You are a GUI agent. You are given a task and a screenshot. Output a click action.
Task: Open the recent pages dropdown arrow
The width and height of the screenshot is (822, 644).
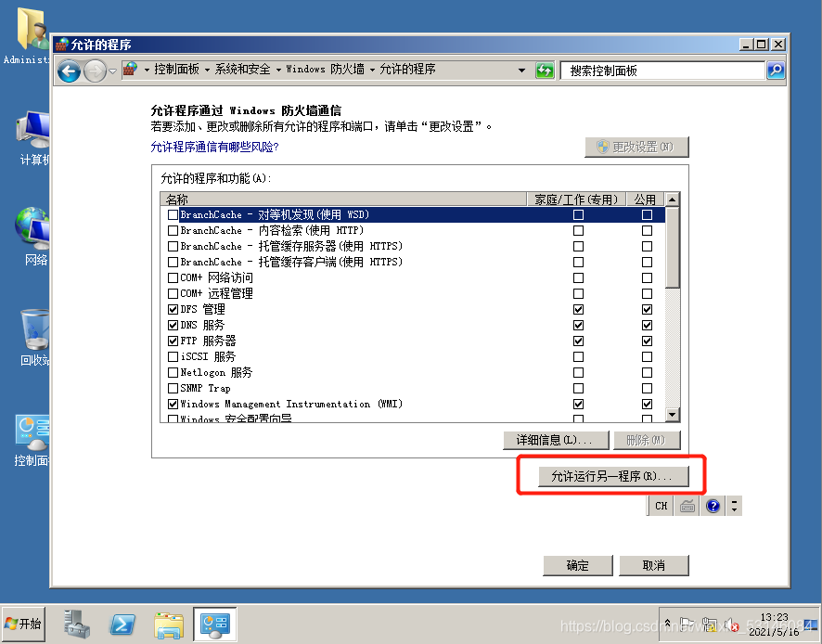coord(112,71)
